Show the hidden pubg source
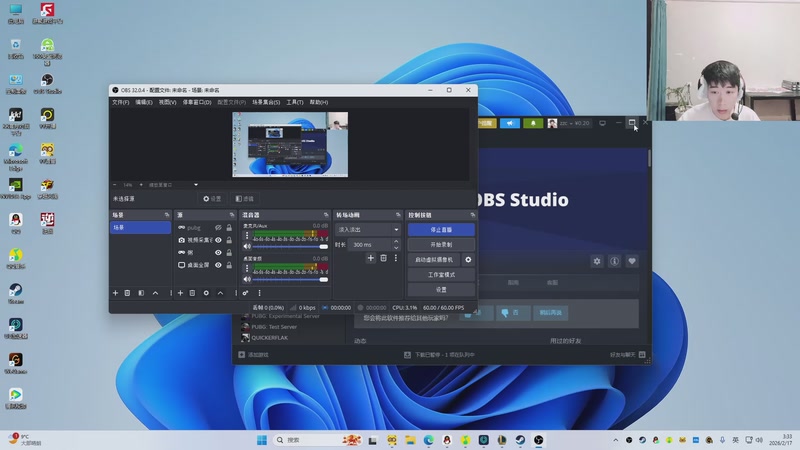This screenshot has height=450, width=800. coord(218,228)
